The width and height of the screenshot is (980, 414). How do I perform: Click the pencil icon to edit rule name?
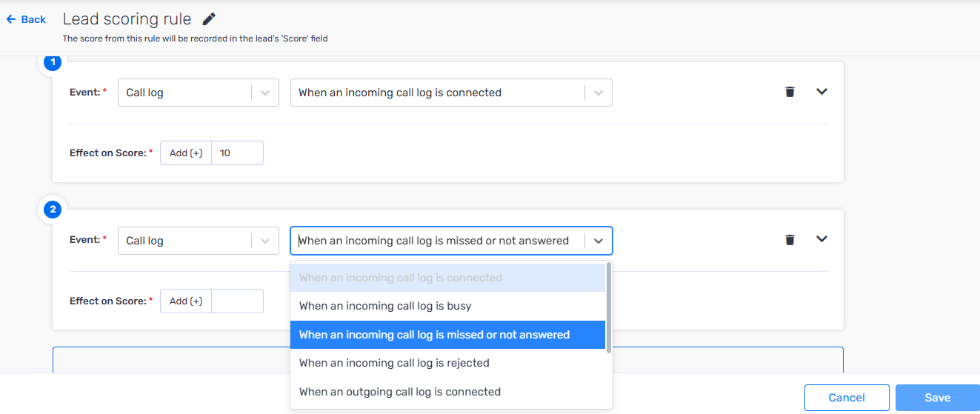click(x=210, y=19)
